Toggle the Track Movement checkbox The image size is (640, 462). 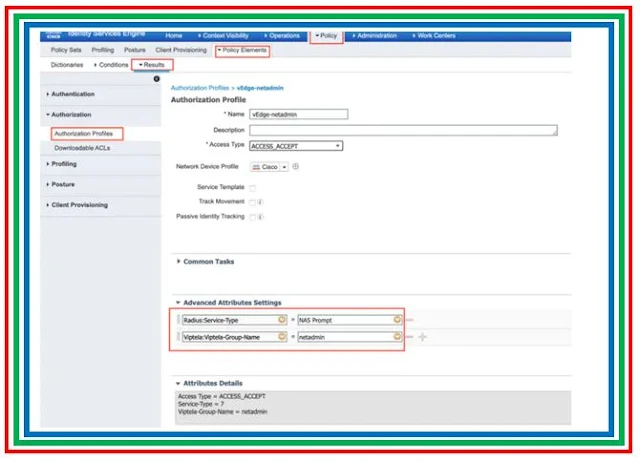(252, 202)
